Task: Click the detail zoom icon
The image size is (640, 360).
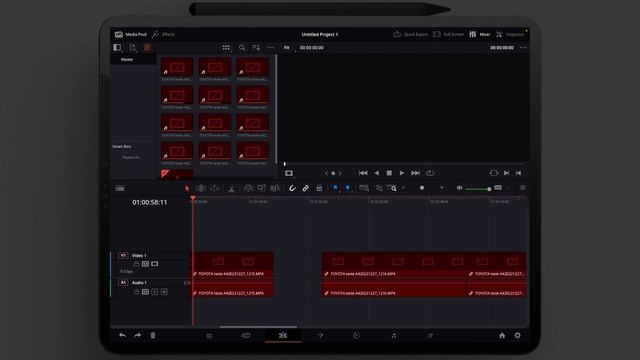Action: (379, 188)
